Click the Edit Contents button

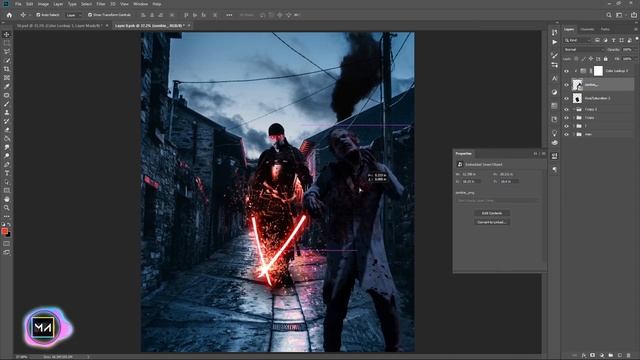491,213
